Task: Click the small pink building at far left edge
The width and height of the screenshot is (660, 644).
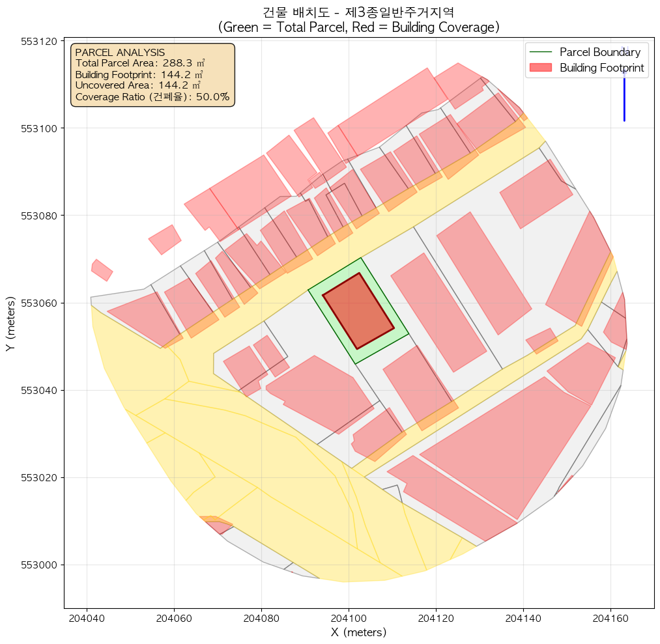Action: point(102,270)
